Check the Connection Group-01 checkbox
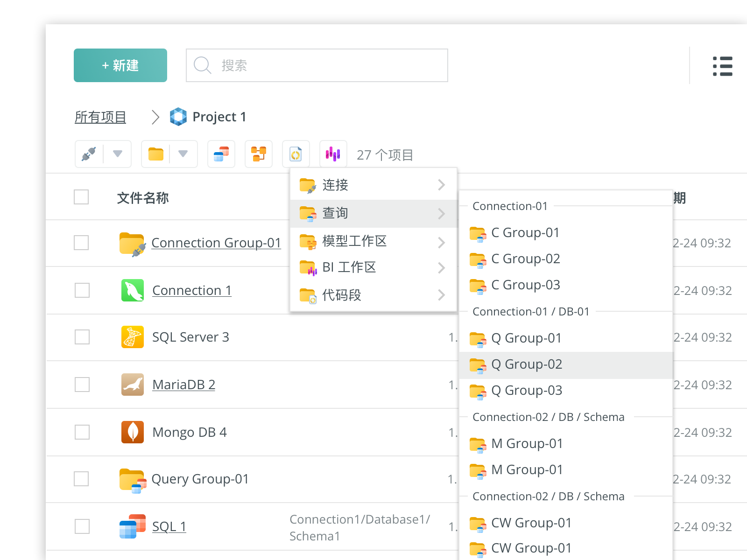This screenshot has width=747, height=560. pos(81,243)
